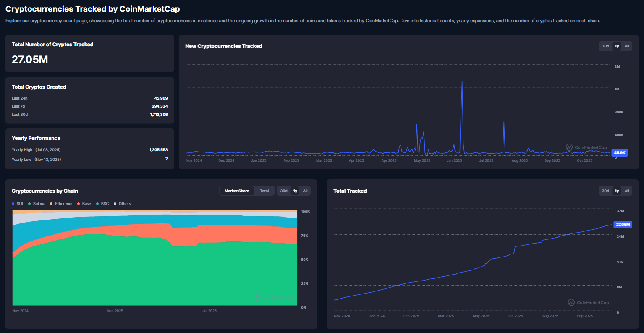Set Cryptocurrencies by Chain range to All
This screenshot has height=333, width=644.
pos(305,191)
